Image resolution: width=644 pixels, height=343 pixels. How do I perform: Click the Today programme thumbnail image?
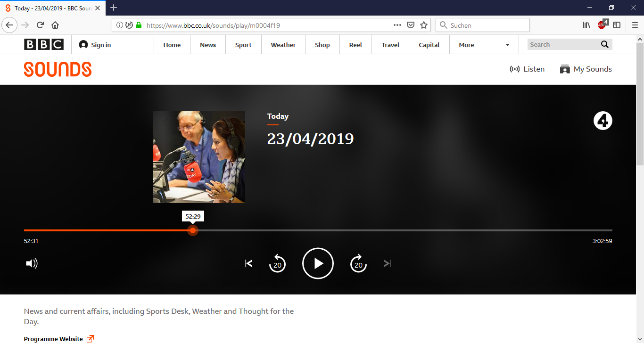pos(198,157)
